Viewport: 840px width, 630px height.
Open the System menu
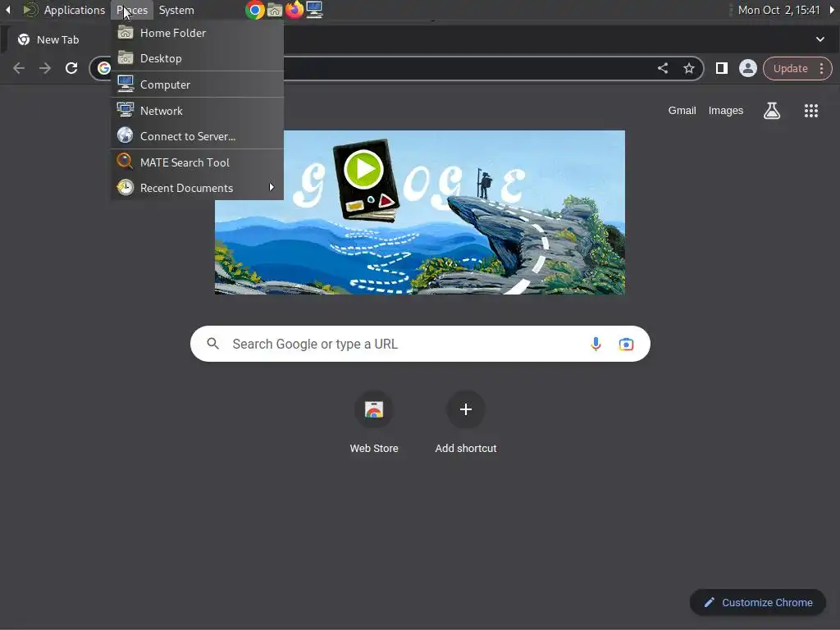pos(176,10)
